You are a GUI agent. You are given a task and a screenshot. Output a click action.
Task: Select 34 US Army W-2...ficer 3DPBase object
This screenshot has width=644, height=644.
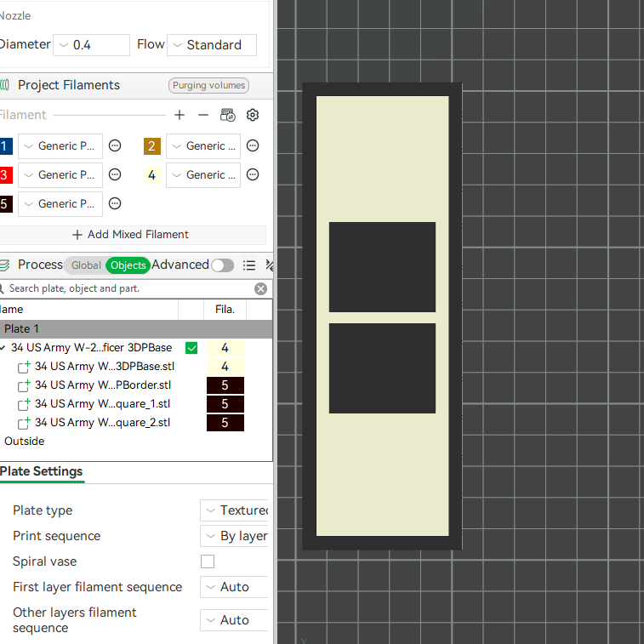tap(91, 348)
